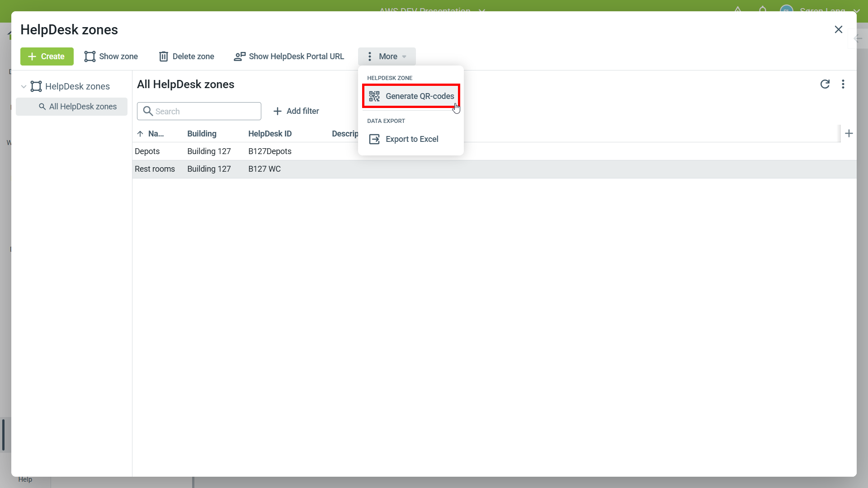Click the QR-code icon in the menu
The image size is (868, 488).
[x=374, y=96]
